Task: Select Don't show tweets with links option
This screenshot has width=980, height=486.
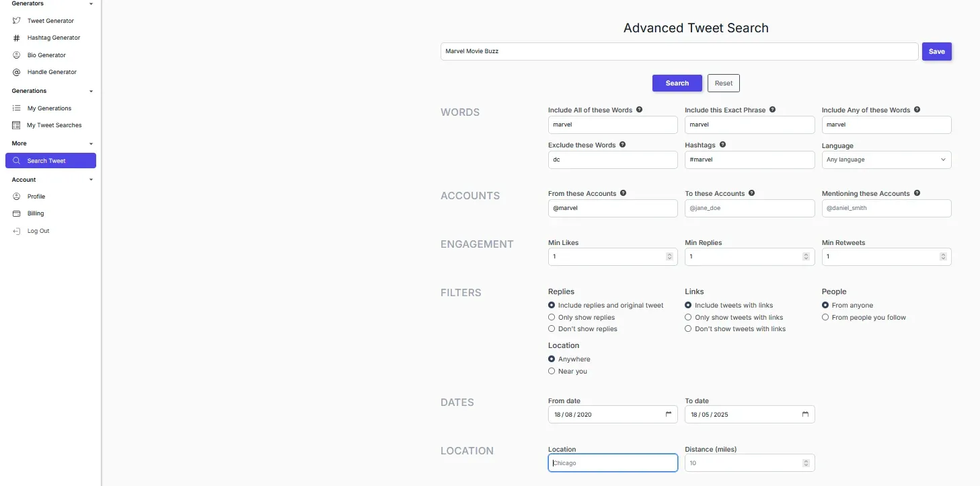Action: pos(688,329)
